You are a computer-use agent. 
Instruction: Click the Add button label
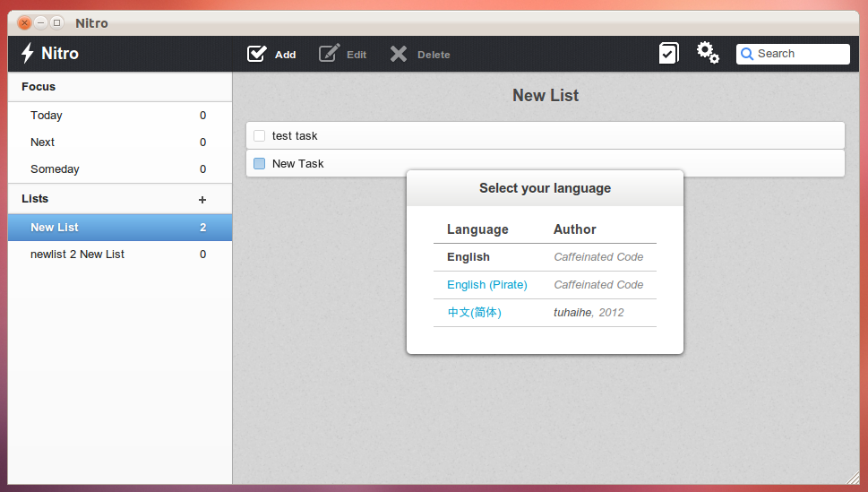click(x=285, y=55)
